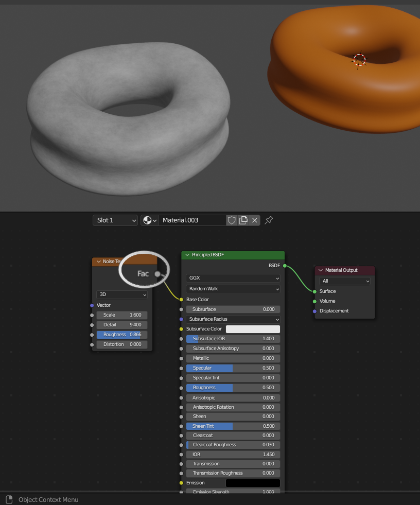Open the material browse sphere icon
The width and height of the screenshot is (420, 505).
[x=149, y=220]
